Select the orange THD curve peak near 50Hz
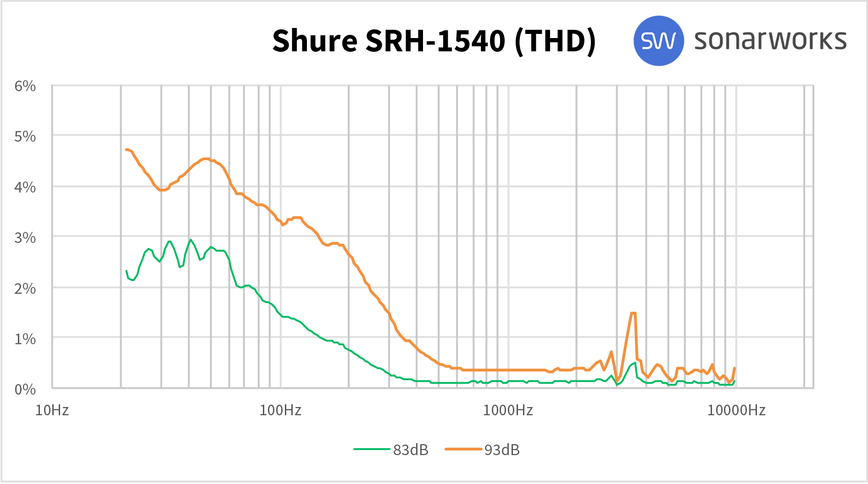Viewport: 868px width, 484px height. [206, 158]
